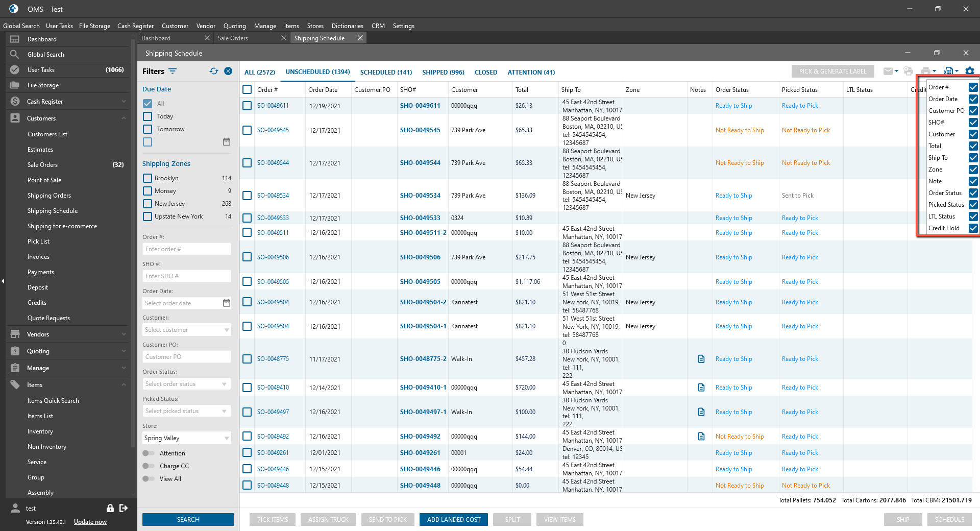Switch to the SCHEDULED (141) tab
Viewport: 980px width, 531px height.
pos(386,73)
